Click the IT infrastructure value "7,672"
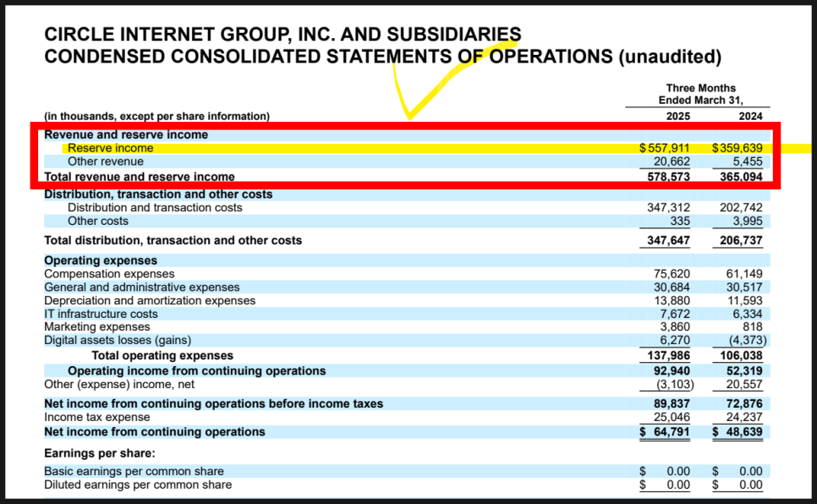Screen dimensions: 817x504 pos(675,314)
